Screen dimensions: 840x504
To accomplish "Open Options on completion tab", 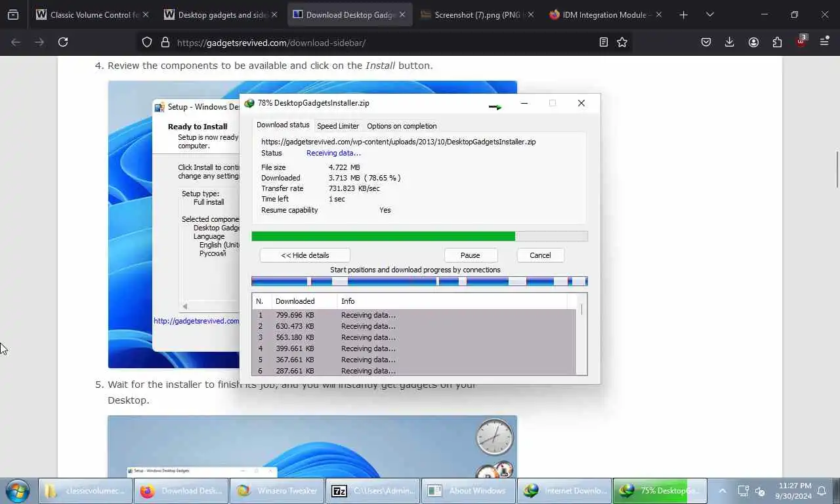I will (402, 126).
